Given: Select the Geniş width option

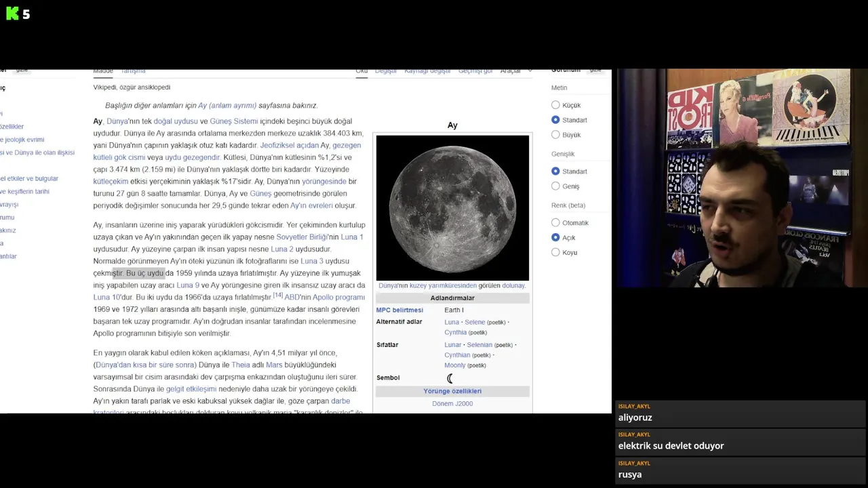Looking at the screenshot, I should tap(555, 186).
